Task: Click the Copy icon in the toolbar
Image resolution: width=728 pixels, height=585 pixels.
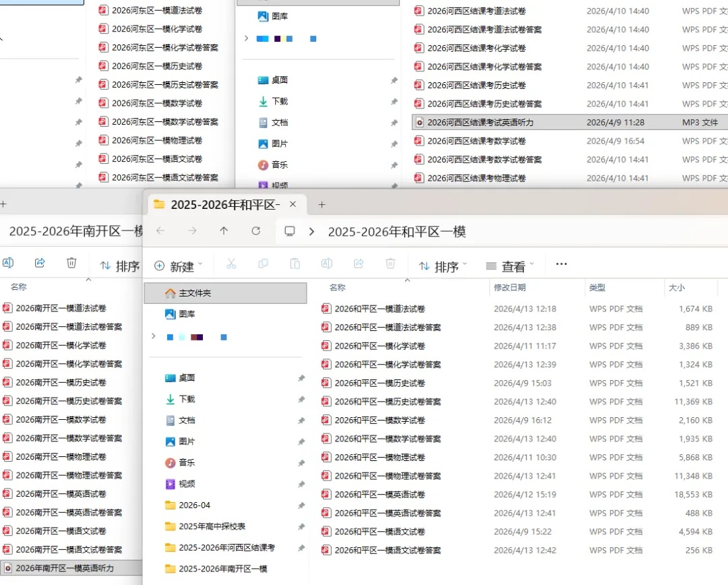Action: coord(264,264)
